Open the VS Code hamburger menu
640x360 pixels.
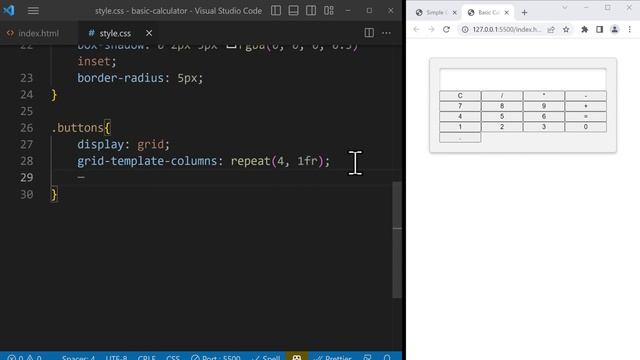[33, 11]
